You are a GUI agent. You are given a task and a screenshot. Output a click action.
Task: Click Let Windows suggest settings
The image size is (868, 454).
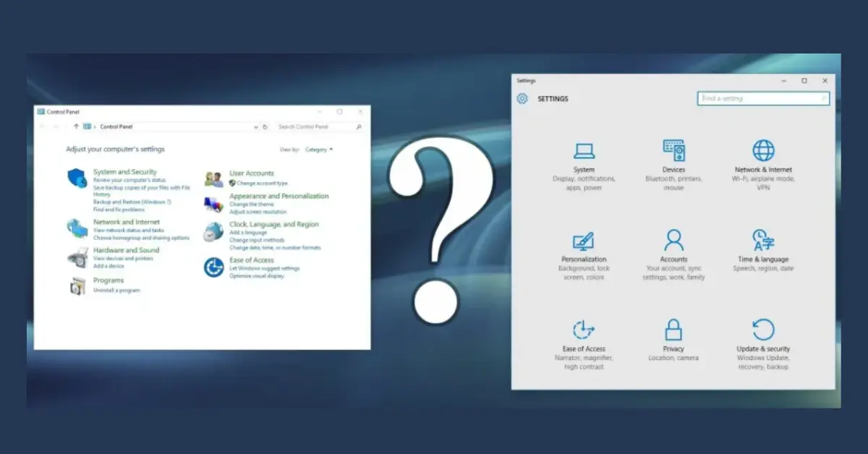265,268
